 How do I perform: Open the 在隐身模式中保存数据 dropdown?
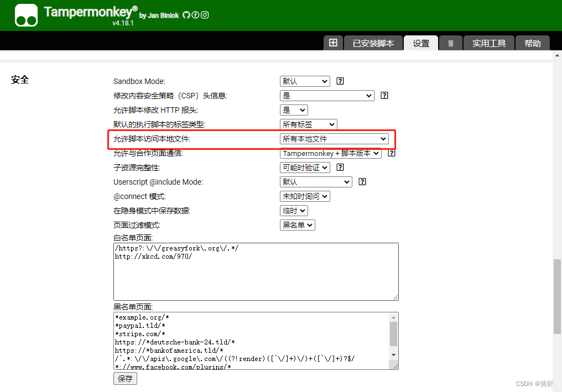pos(294,211)
